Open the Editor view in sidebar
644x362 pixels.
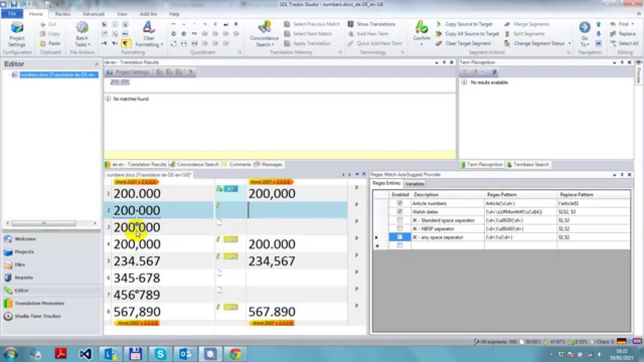[51, 290]
